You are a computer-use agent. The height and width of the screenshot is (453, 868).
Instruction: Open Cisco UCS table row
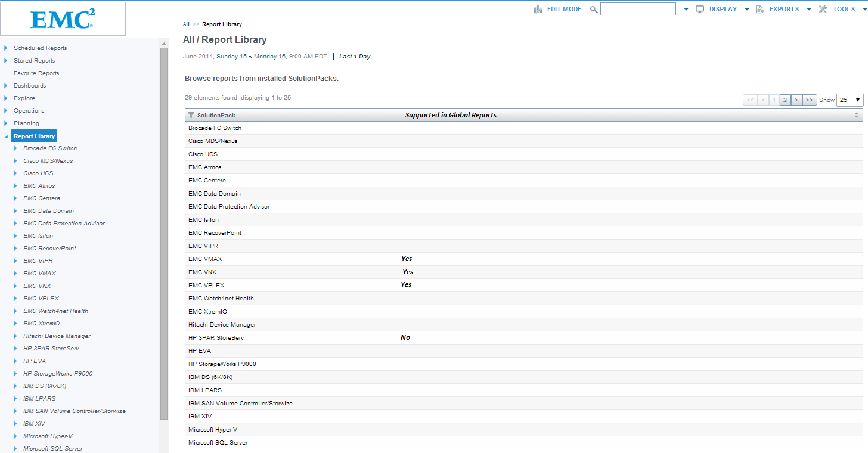coord(524,154)
